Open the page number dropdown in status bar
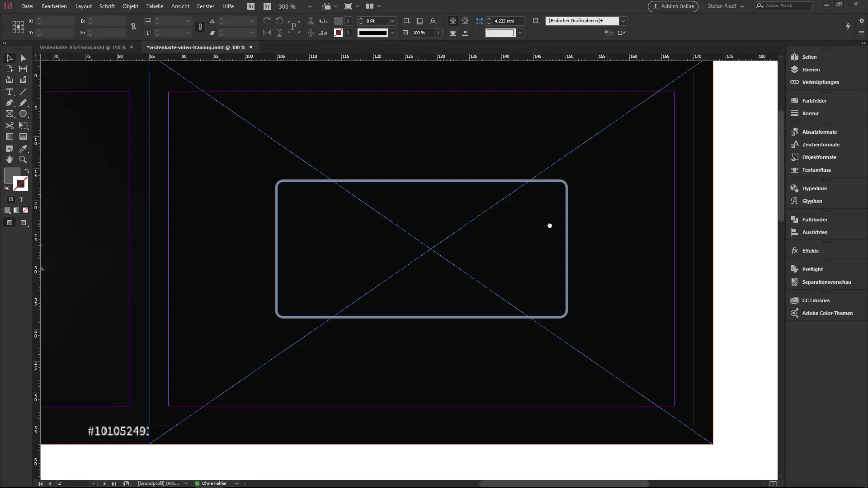868x488 pixels. [93, 483]
